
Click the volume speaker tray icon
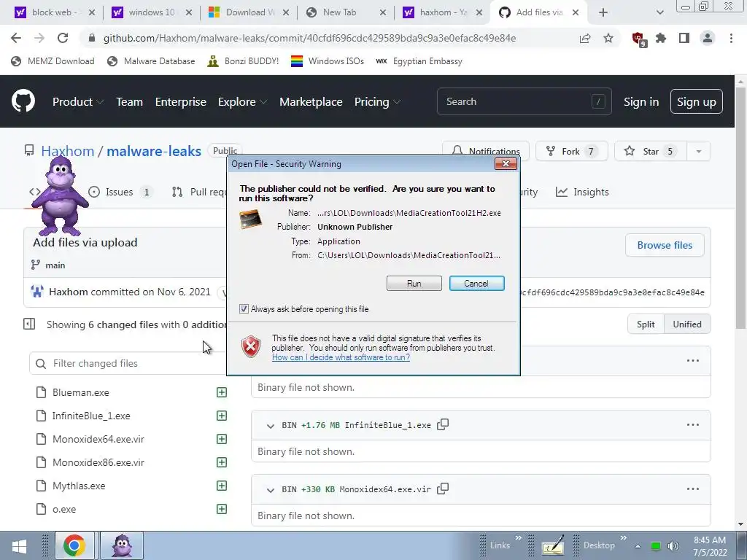click(x=673, y=546)
